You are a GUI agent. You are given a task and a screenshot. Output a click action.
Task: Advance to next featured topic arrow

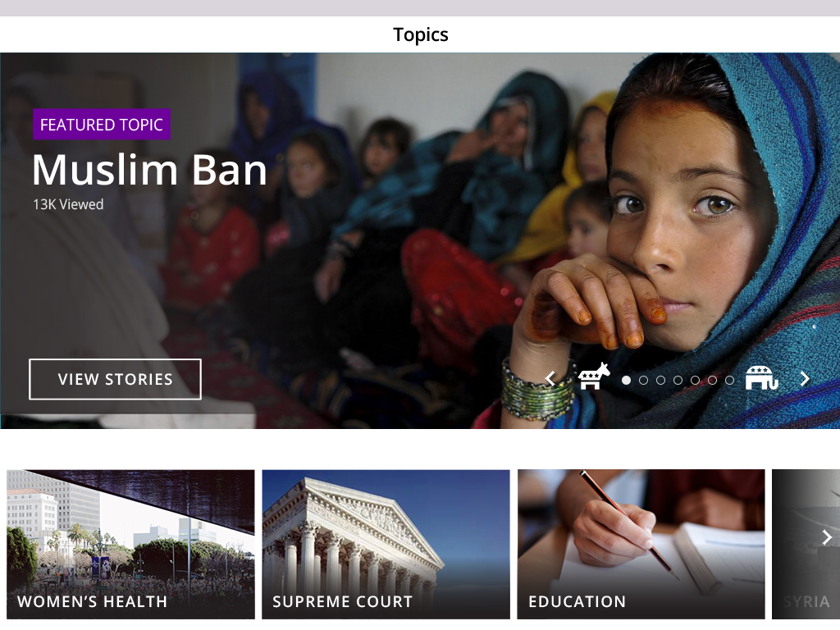click(x=805, y=379)
